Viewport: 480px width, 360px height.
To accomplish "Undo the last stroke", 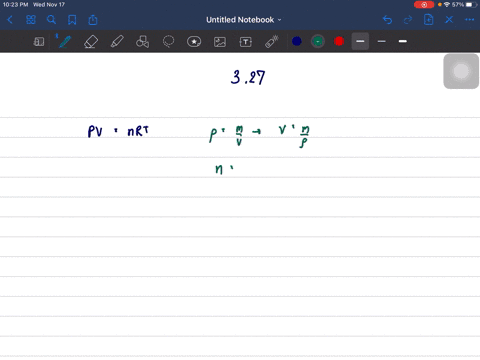I will [387, 20].
